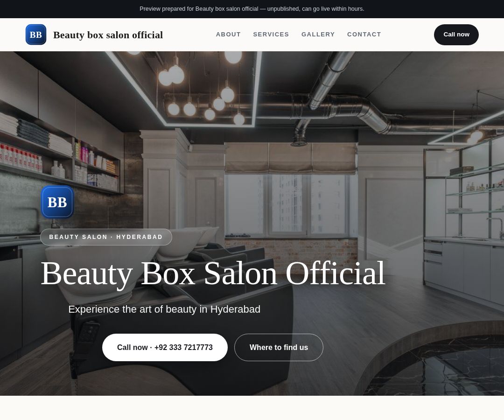This screenshot has height=420, width=504.
Task: Open the About nav link
Action: pos(228,35)
